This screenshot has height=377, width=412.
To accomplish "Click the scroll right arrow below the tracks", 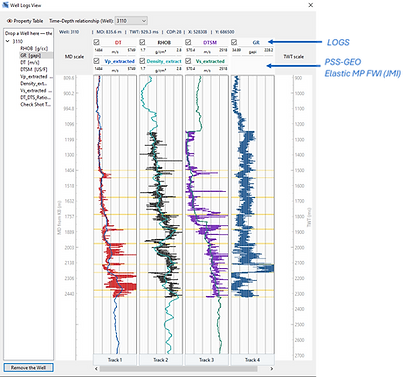I will pos(272,368).
